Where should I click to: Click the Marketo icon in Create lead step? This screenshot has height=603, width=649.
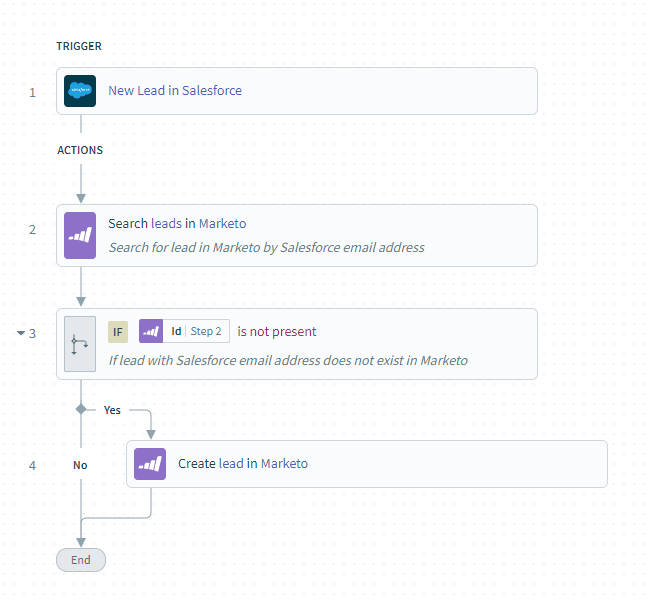(x=150, y=464)
